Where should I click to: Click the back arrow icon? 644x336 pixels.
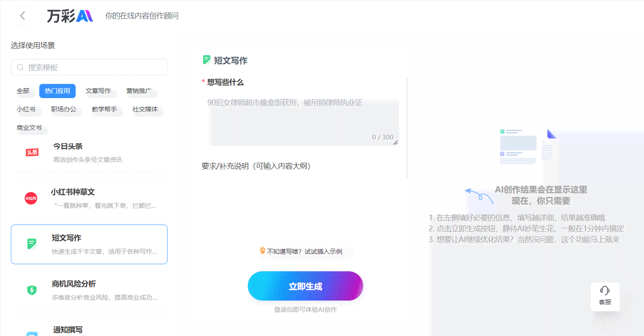(23, 16)
